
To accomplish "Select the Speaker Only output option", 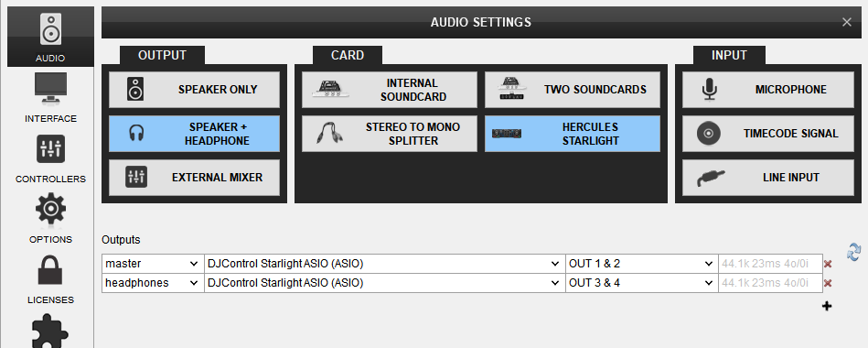I will pyautogui.click(x=194, y=90).
